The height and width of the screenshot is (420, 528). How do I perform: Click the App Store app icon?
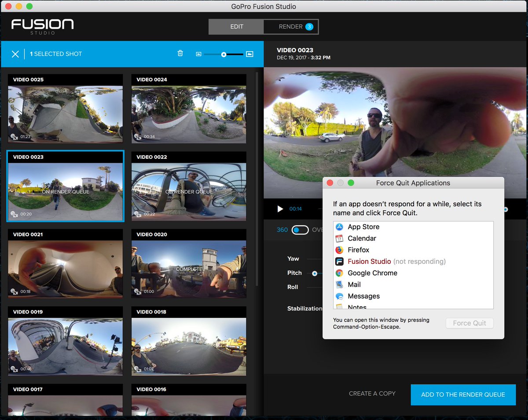pyautogui.click(x=339, y=227)
